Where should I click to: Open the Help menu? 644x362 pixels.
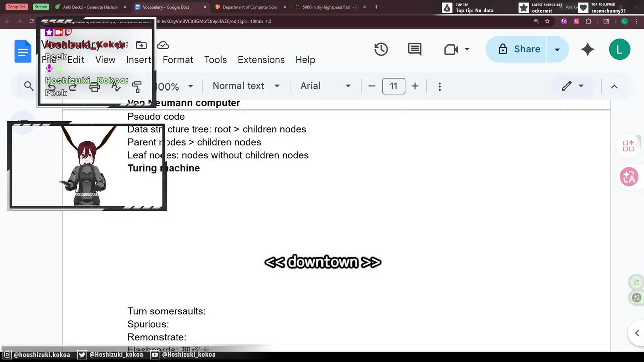tap(305, 60)
